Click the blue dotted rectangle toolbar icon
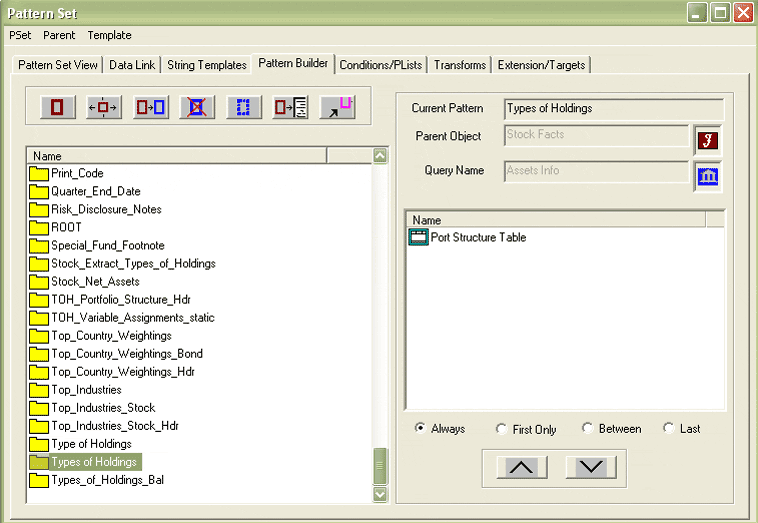 pos(244,107)
